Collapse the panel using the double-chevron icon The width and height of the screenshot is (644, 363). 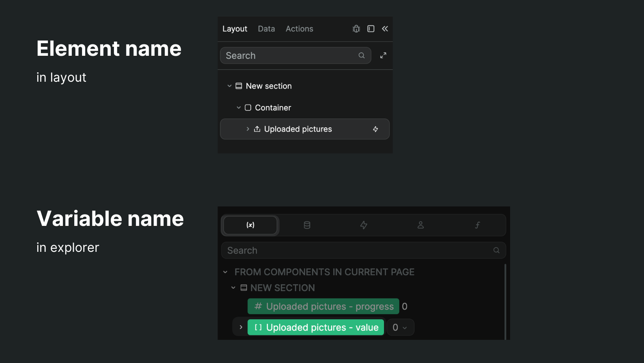pos(385,29)
